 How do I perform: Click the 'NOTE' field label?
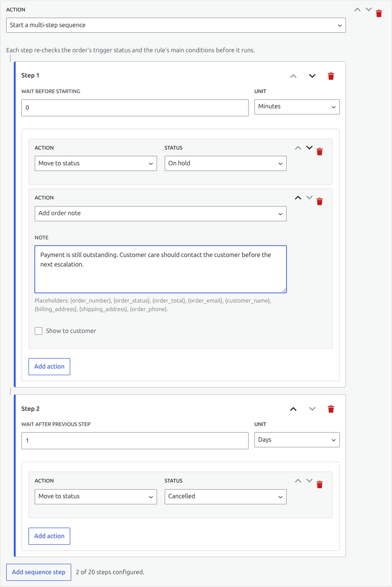42,238
